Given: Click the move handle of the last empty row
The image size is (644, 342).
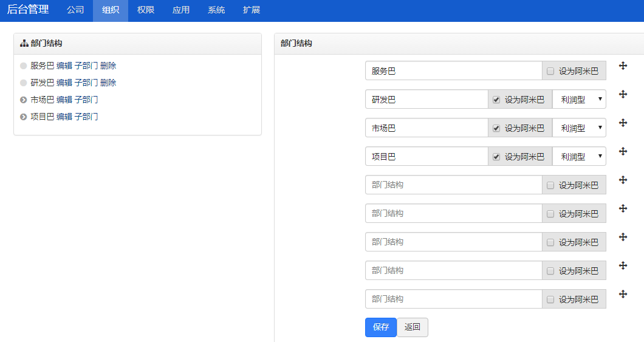Looking at the screenshot, I should pyautogui.click(x=623, y=294).
